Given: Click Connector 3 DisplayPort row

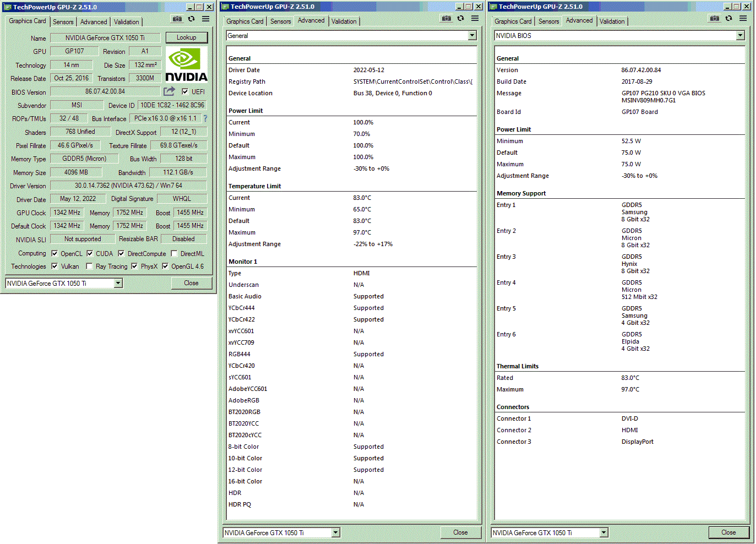Looking at the screenshot, I should pos(619,442).
